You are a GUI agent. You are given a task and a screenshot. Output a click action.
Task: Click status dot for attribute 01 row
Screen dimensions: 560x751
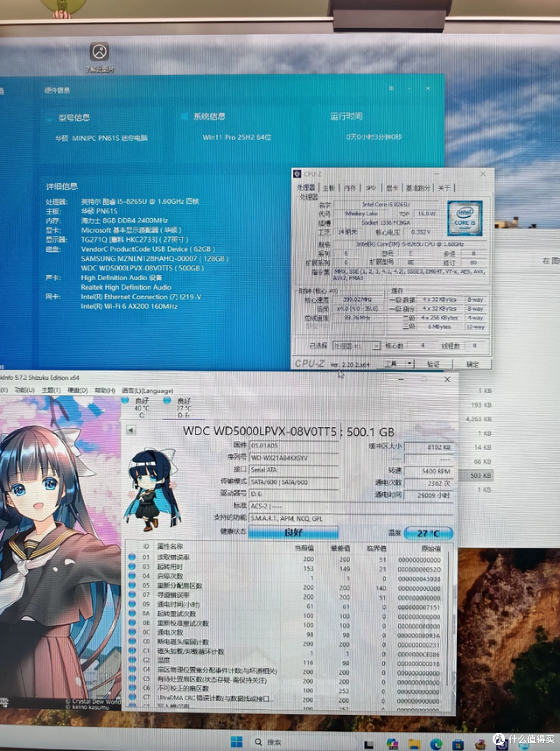tap(132, 557)
